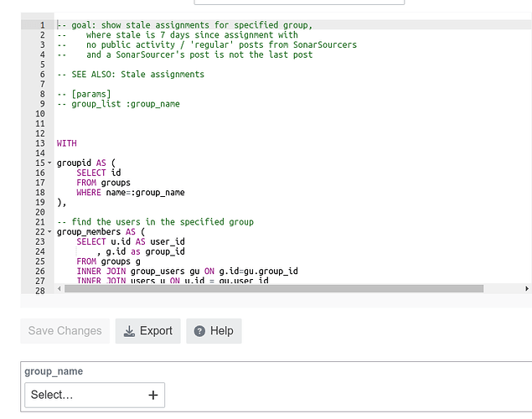
Task: Open the Help button
Action: click(214, 331)
